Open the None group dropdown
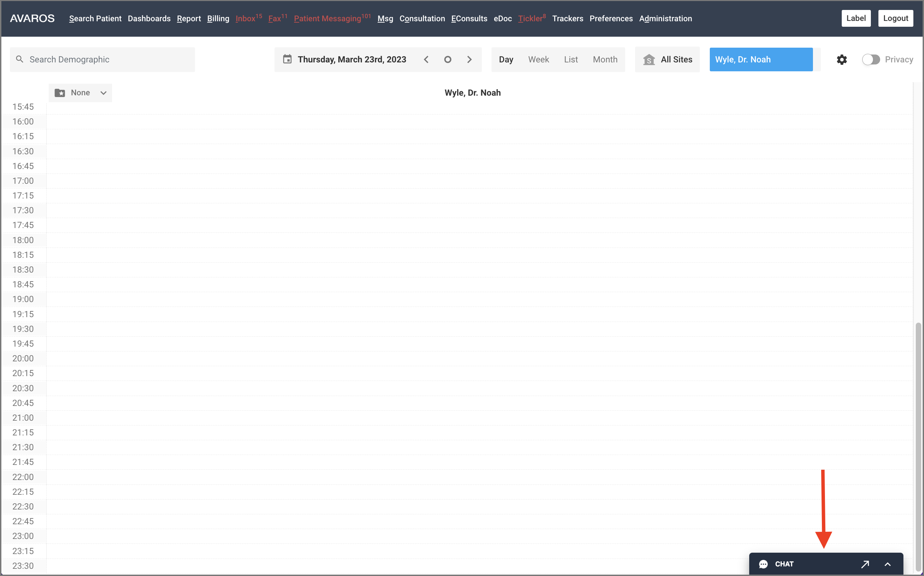The height and width of the screenshot is (576, 924). [x=80, y=93]
